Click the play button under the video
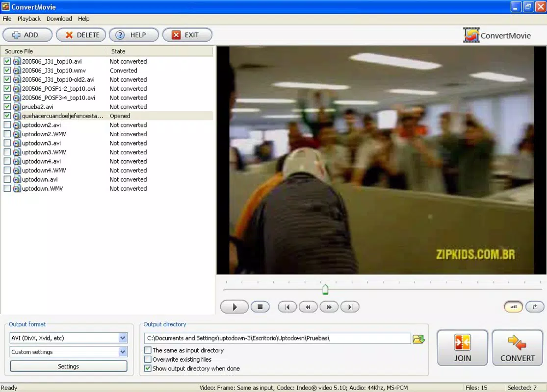Image resolution: width=547 pixels, height=392 pixels. point(234,307)
